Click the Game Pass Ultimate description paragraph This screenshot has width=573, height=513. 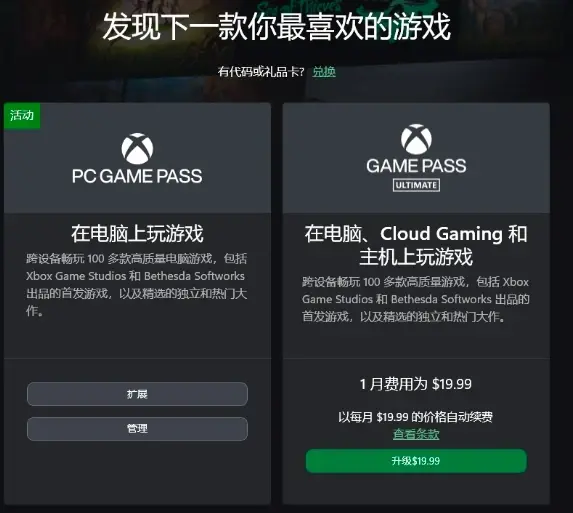tap(416, 299)
